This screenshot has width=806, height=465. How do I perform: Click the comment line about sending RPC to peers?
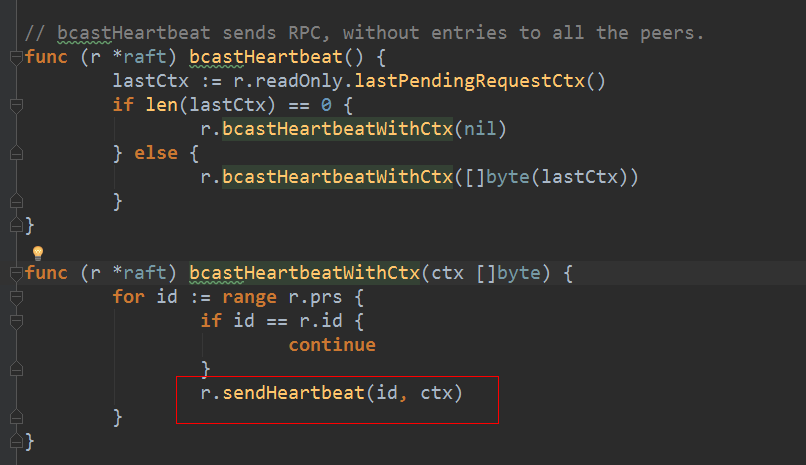pyautogui.click(x=364, y=33)
